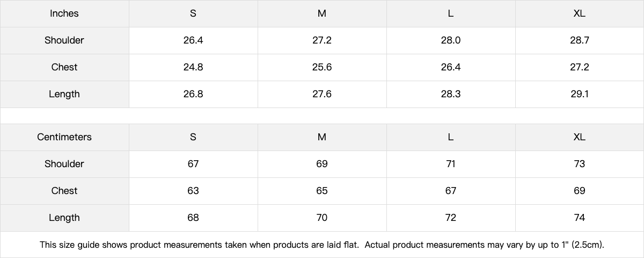This screenshot has width=644, height=258.
Task: Click the 72 length centimeter value
Action: (451, 218)
